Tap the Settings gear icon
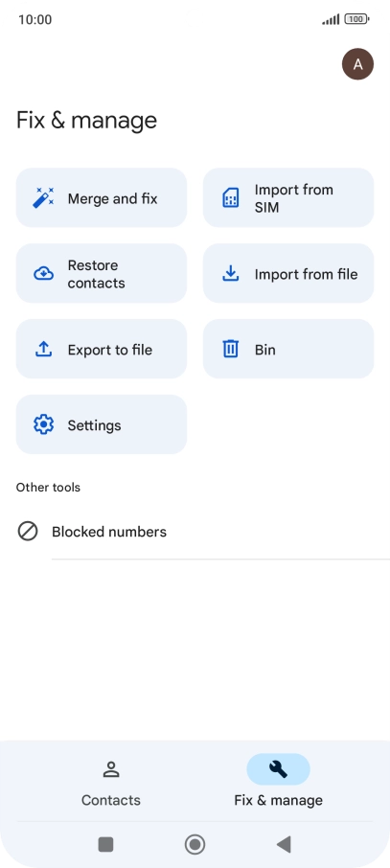The image size is (390, 868). coord(43,424)
